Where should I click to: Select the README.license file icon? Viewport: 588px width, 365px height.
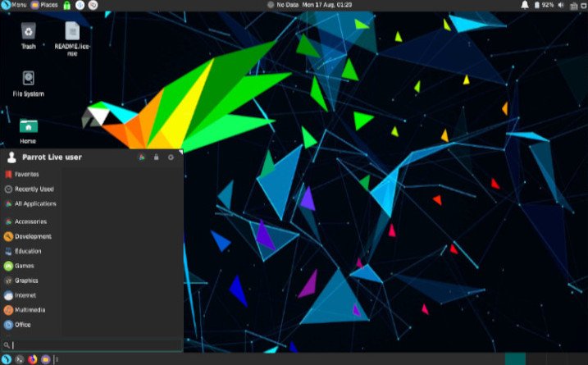click(x=72, y=39)
